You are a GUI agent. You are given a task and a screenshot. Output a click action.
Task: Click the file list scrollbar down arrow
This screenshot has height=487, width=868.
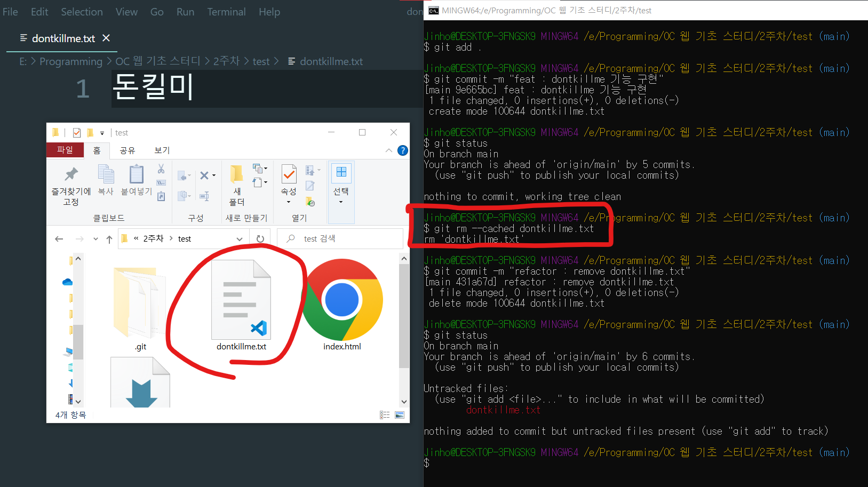click(404, 402)
